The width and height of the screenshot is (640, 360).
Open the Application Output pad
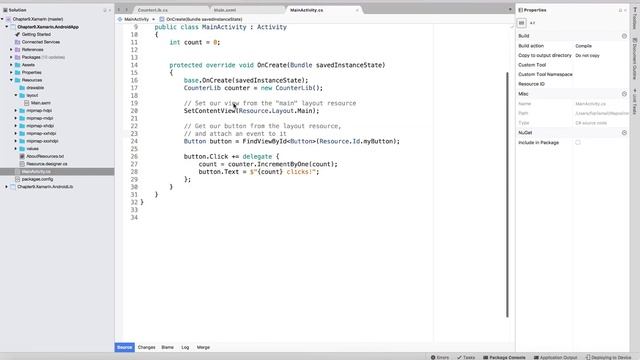coord(556,357)
